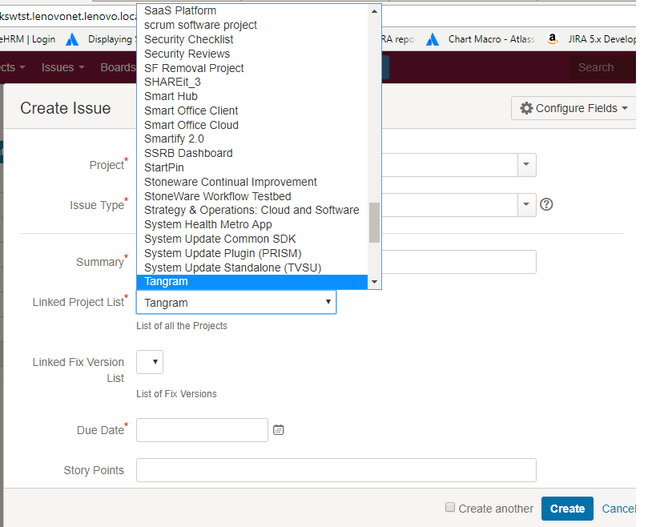Select SHAREit_3 option
The image size is (656, 527).
click(x=252, y=82)
